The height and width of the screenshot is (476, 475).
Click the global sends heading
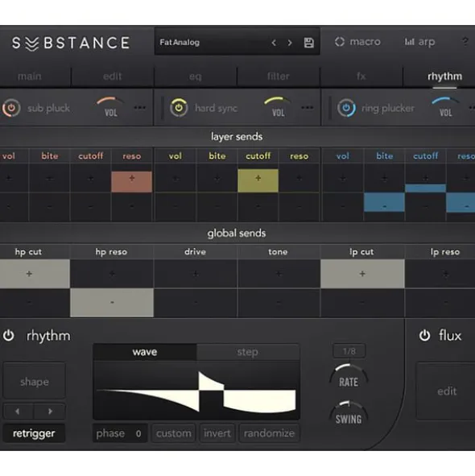[237, 233]
